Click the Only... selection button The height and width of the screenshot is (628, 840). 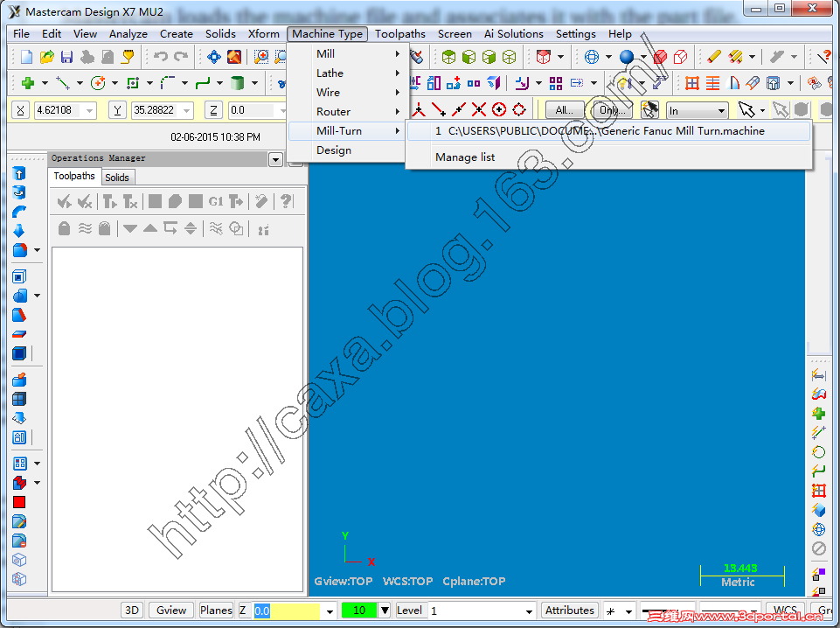613,110
